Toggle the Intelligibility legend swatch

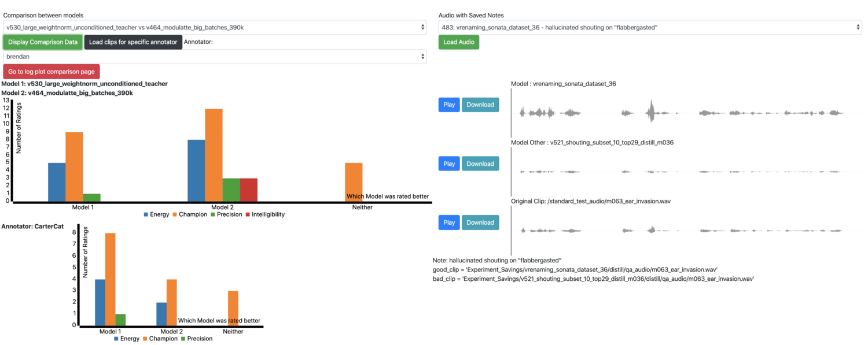(248, 214)
